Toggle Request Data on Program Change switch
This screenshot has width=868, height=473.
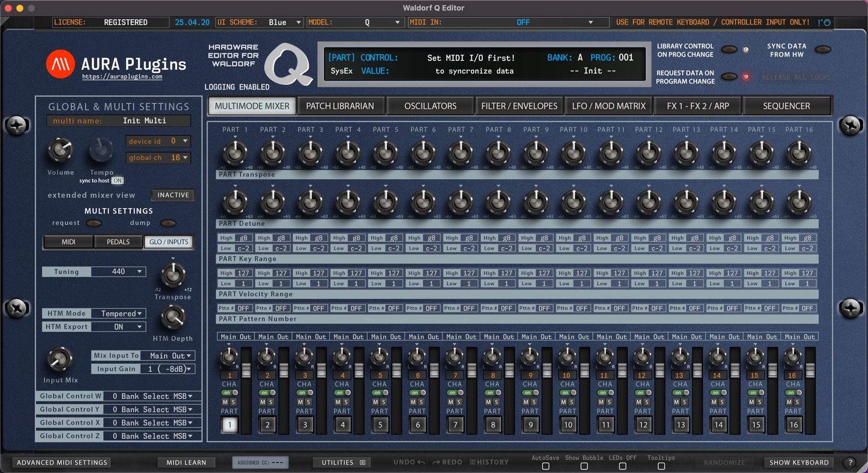point(729,76)
